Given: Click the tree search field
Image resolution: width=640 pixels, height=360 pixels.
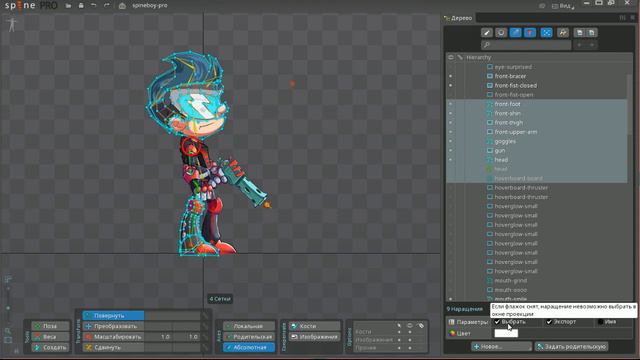Looking at the screenshot, I should (526, 45).
